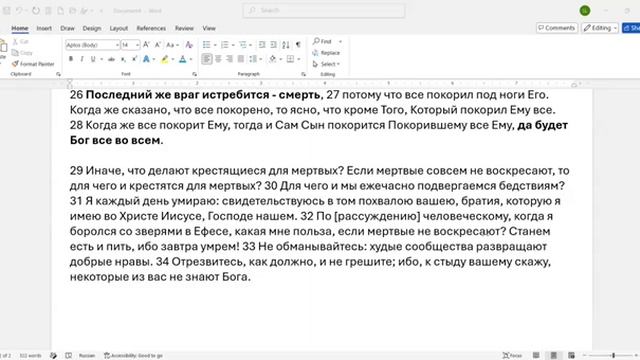Justify the paragraph text
The image size is (640, 360).
[241, 59]
